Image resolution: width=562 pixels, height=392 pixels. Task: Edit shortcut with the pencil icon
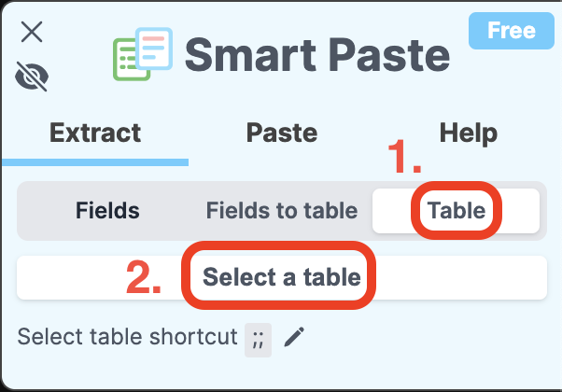294,337
